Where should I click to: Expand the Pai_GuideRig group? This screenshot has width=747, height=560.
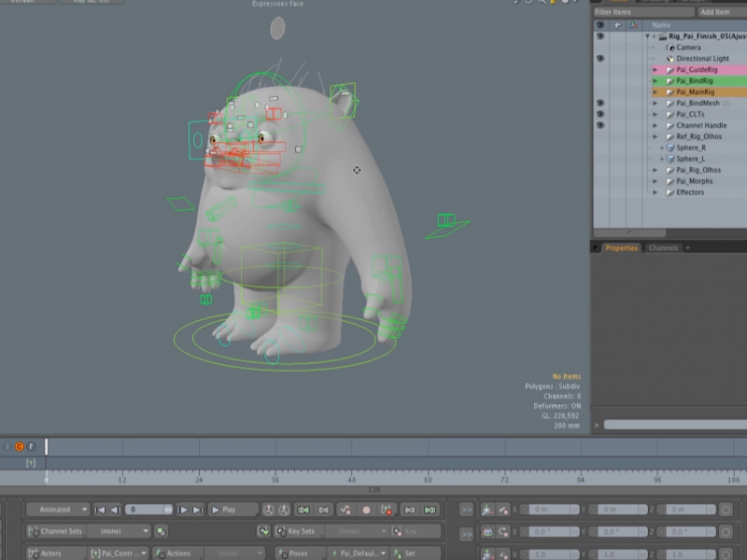[655, 70]
